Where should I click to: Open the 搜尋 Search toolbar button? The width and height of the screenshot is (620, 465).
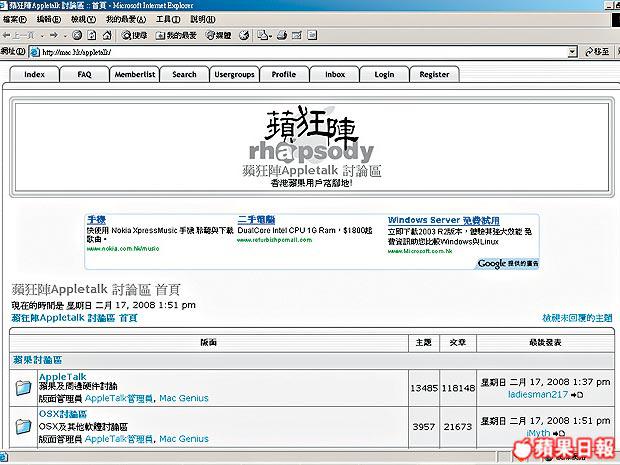[x=134, y=36]
